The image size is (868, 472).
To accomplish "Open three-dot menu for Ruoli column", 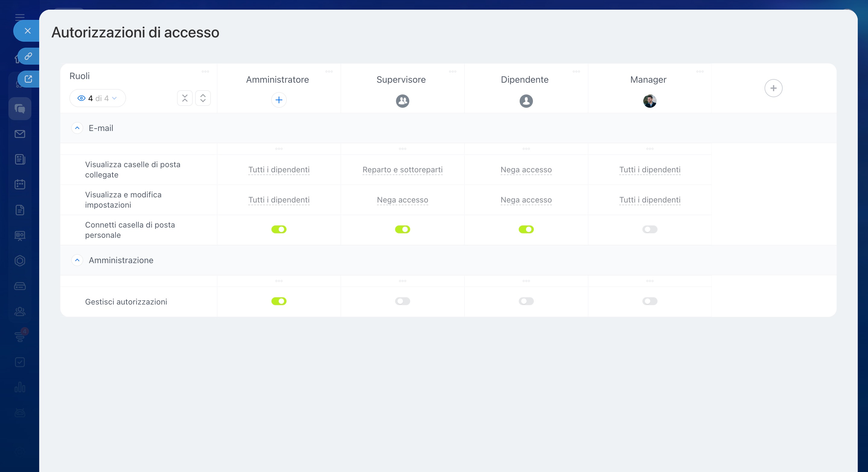I will click(x=205, y=72).
